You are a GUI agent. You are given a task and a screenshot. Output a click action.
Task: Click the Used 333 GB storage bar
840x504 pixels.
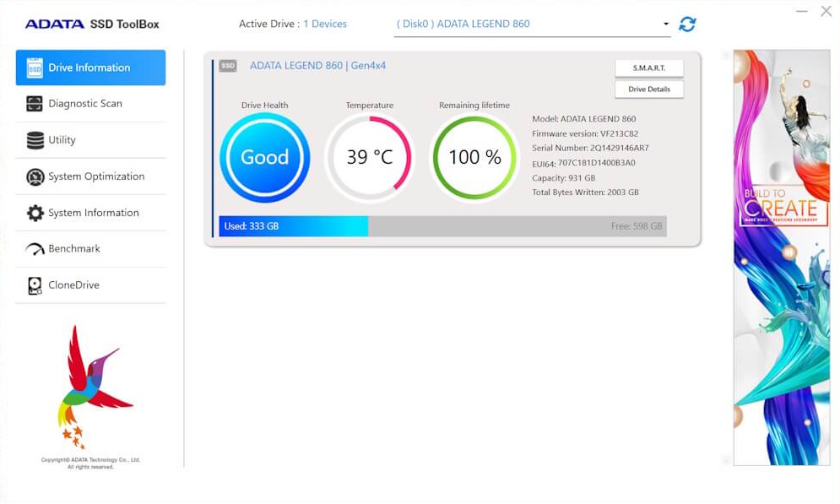click(x=294, y=226)
